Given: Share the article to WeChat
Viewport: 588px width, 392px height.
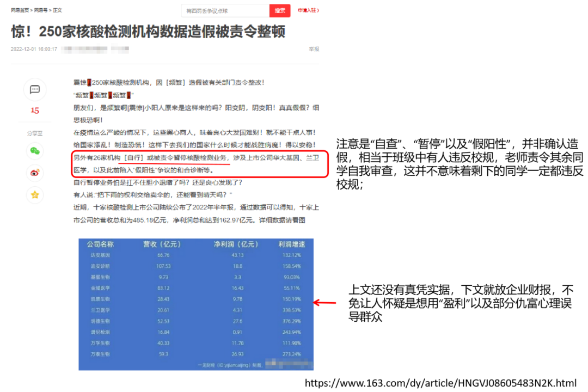Looking at the screenshot, I should point(34,150).
